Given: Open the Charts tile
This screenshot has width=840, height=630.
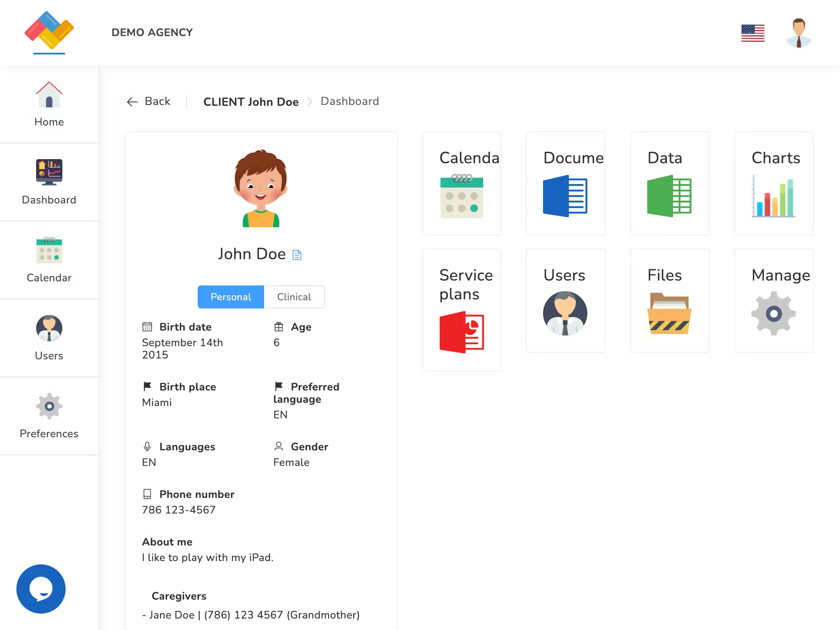Looking at the screenshot, I should (x=774, y=183).
